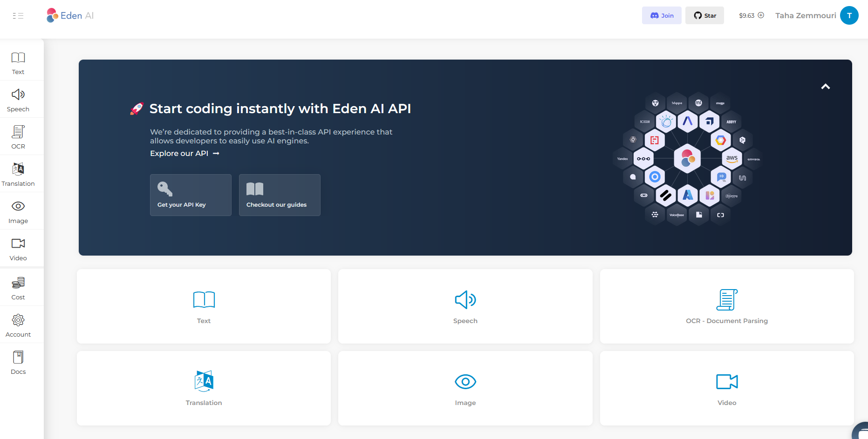Go to Translation in the left sidebar
Image resolution: width=868 pixels, height=439 pixels.
(18, 175)
